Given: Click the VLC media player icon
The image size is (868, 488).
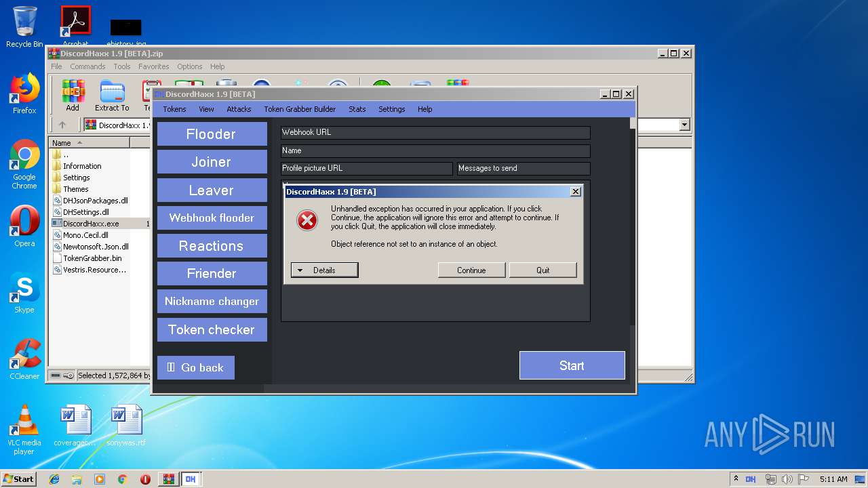Looking at the screenshot, I should (x=24, y=430).
